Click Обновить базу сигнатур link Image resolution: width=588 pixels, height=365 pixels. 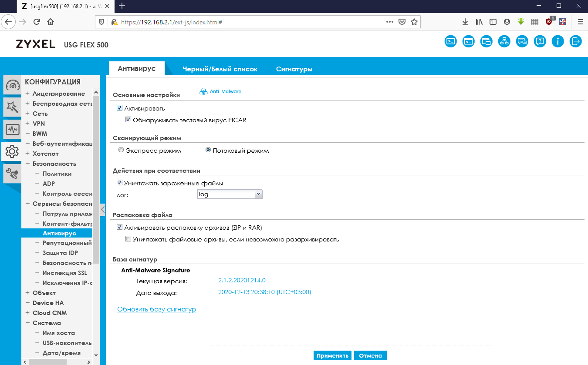pos(157,309)
